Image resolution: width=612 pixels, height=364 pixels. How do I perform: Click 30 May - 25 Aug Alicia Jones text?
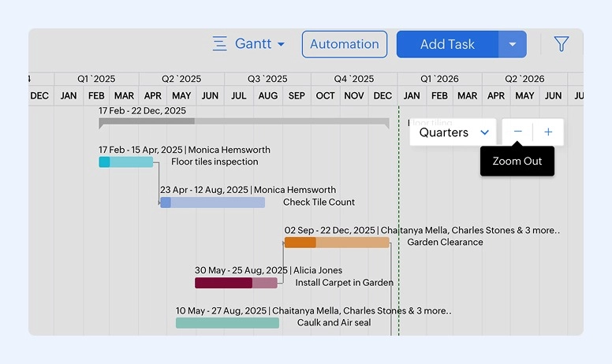click(268, 270)
